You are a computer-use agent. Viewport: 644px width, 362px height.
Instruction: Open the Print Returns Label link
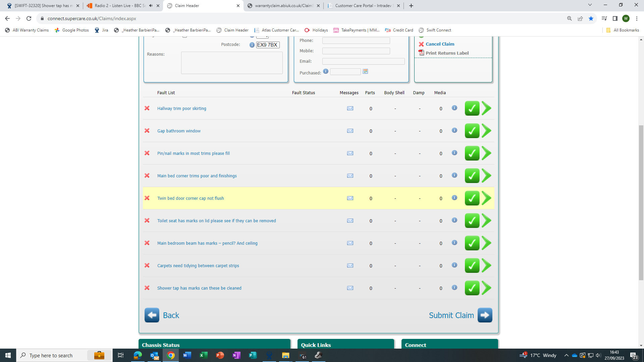pyautogui.click(x=447, y=53)
